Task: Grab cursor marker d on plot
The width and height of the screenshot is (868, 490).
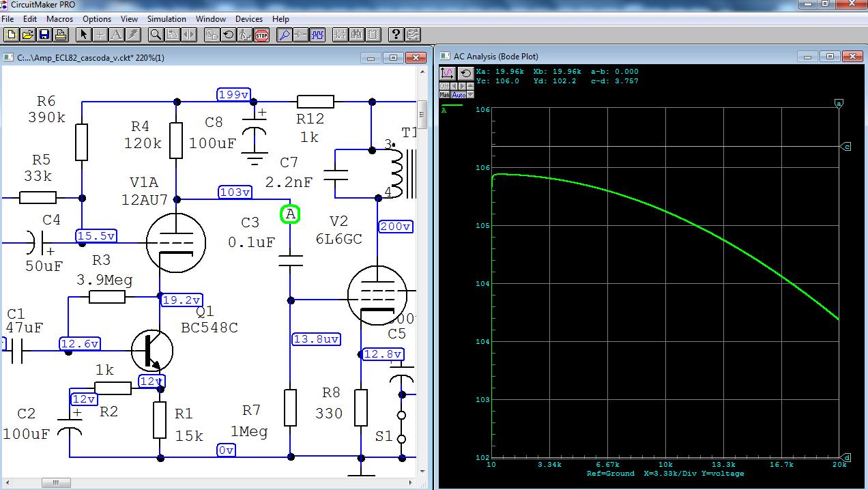Action: (847, 457)
